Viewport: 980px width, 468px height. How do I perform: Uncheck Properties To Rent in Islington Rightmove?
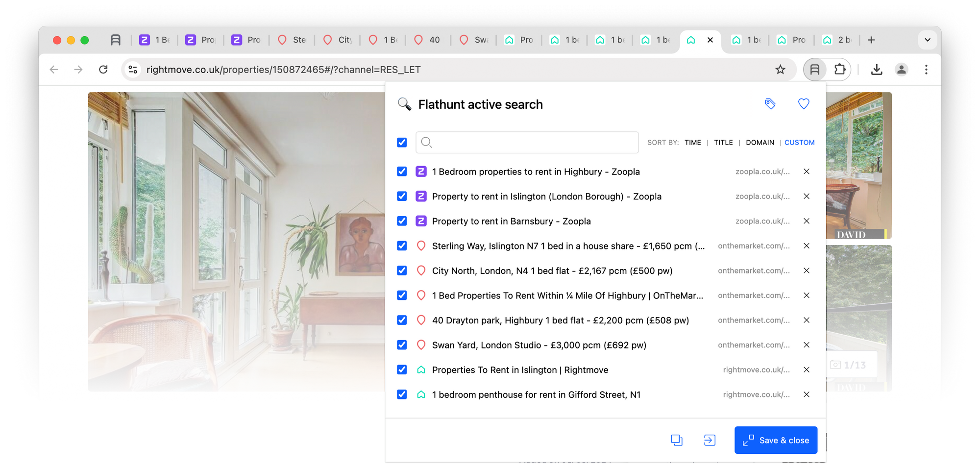[402, 369]
